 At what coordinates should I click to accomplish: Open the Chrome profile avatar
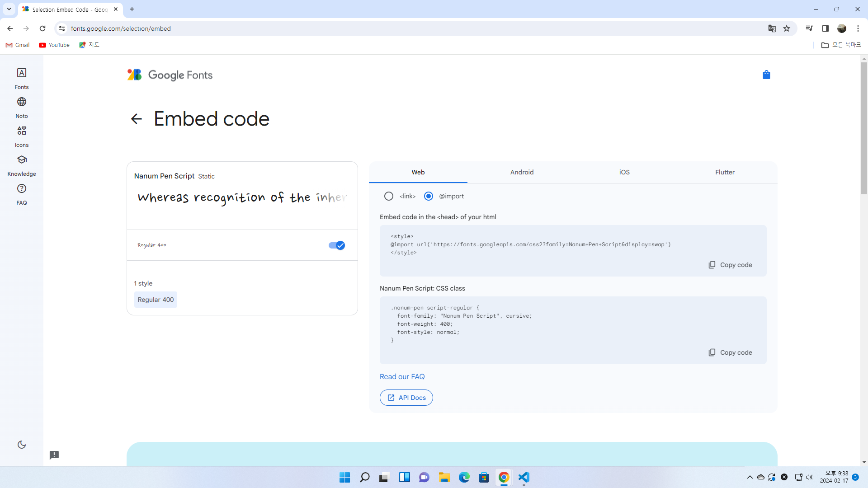[842, 28]
